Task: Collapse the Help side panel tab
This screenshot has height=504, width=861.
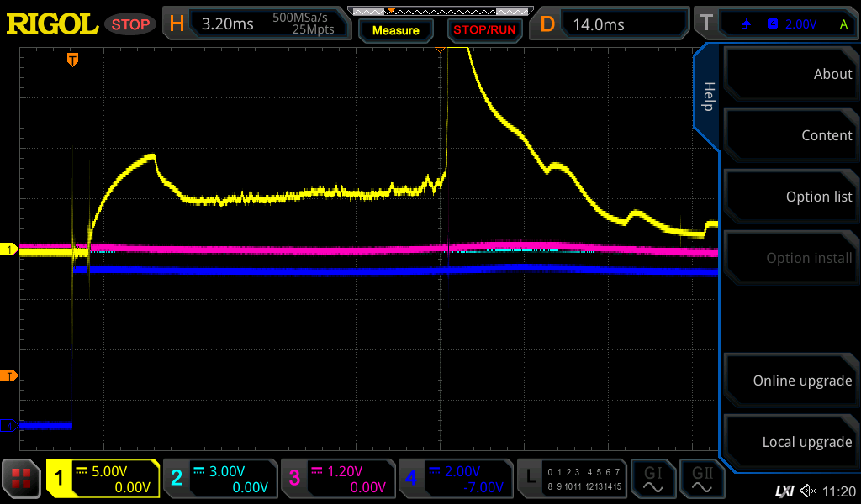Action: point(707,95)
